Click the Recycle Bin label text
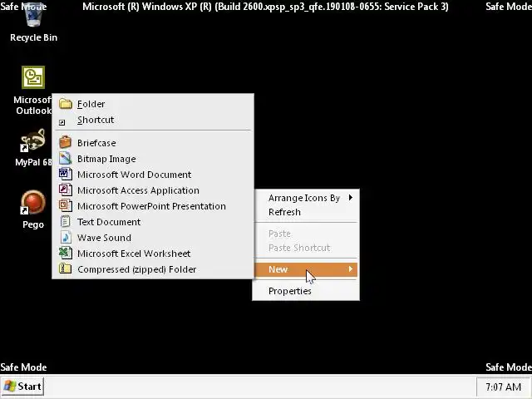 point(33,37)
